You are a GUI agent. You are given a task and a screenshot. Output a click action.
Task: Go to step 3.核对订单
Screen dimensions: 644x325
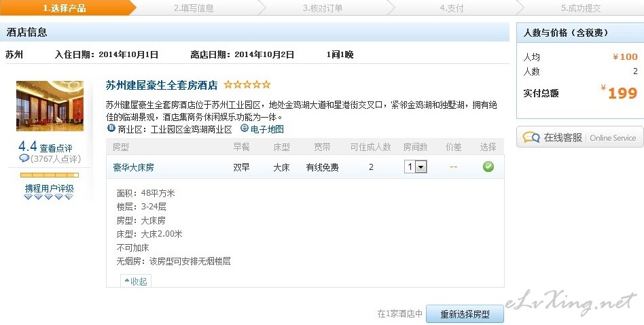click(x=323, y=7)
